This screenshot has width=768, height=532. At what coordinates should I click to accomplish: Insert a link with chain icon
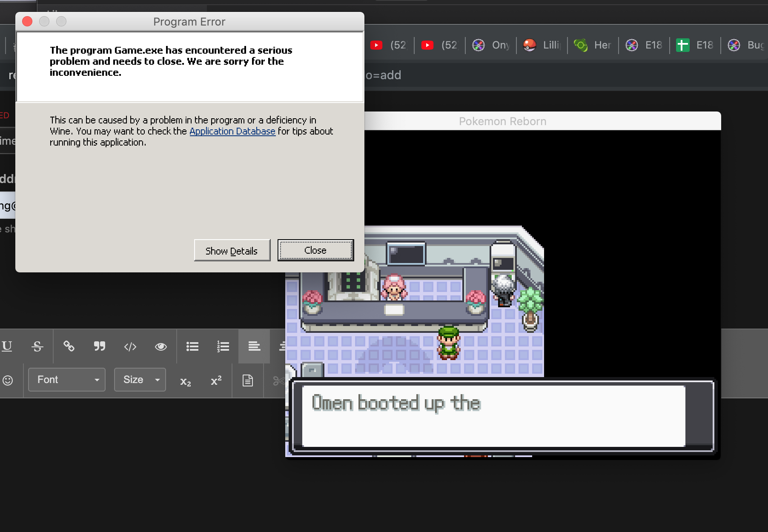69,346
